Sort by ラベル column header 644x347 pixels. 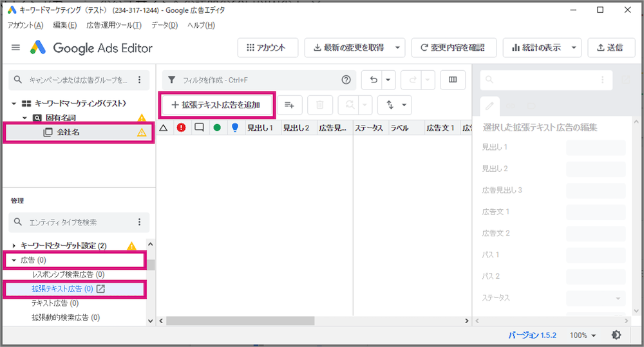point(406,127)
